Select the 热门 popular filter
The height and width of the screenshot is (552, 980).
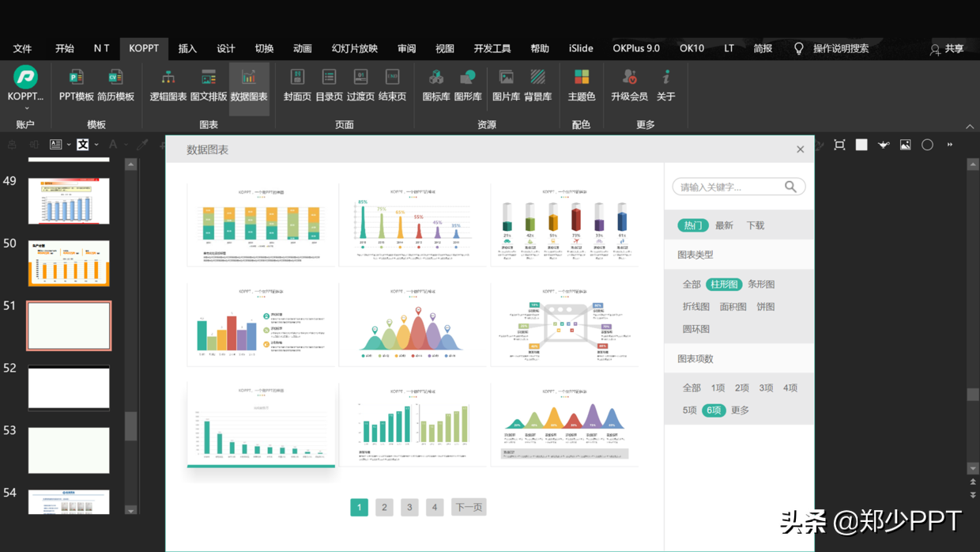tap(693, 225)
